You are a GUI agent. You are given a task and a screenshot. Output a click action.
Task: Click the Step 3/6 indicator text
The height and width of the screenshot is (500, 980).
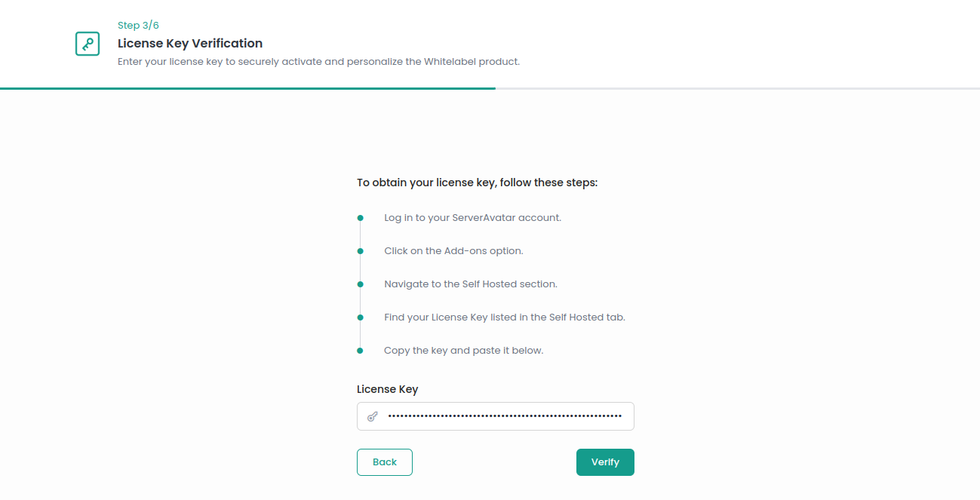click(x=138, y=26)
